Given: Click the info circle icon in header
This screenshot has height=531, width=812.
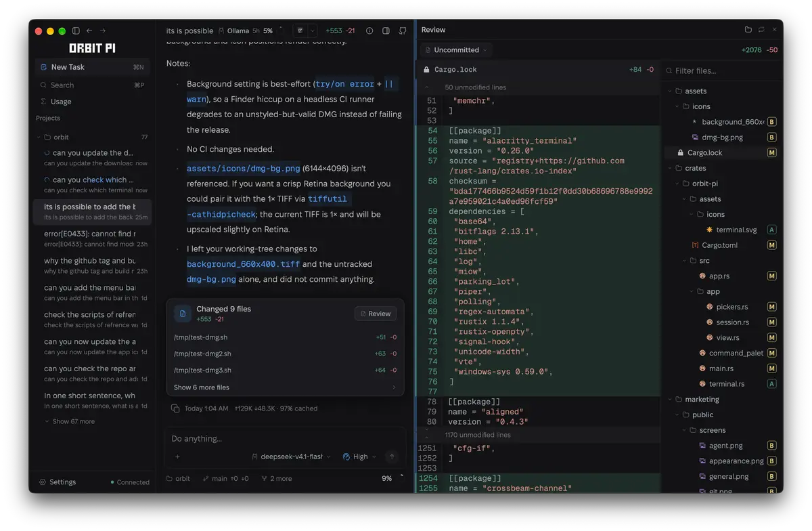Looking at the screenshot, I should tap(369, 31).
